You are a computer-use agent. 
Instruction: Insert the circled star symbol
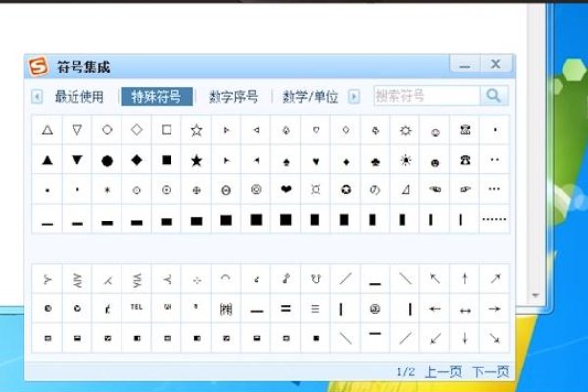pyautogui.click(x=346, y=189)
